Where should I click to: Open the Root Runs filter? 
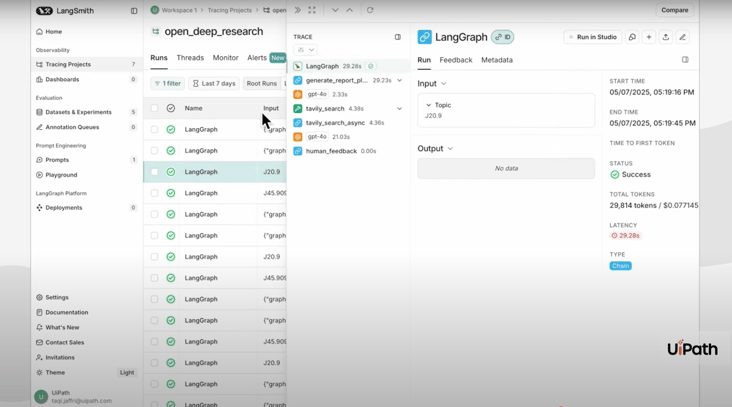click(261, 84)
